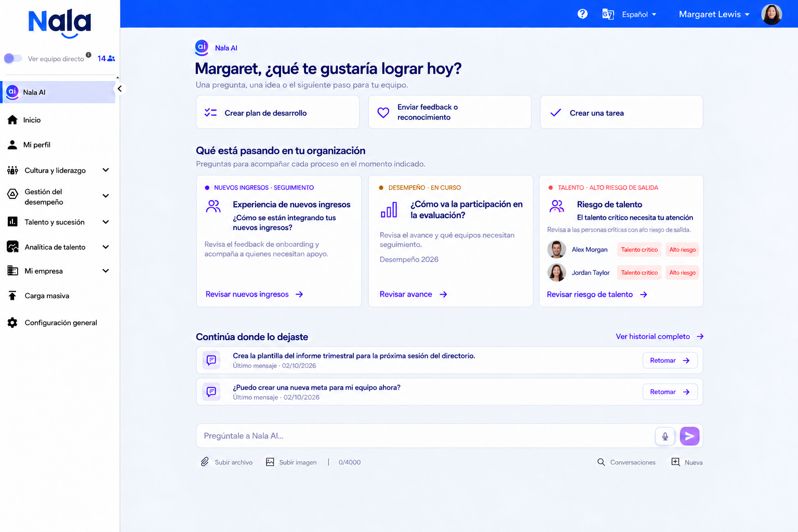This screenshot has height=532, width=798.
Task: Click the Subir imagen picture icon
Action: click(x=270, y=462)
